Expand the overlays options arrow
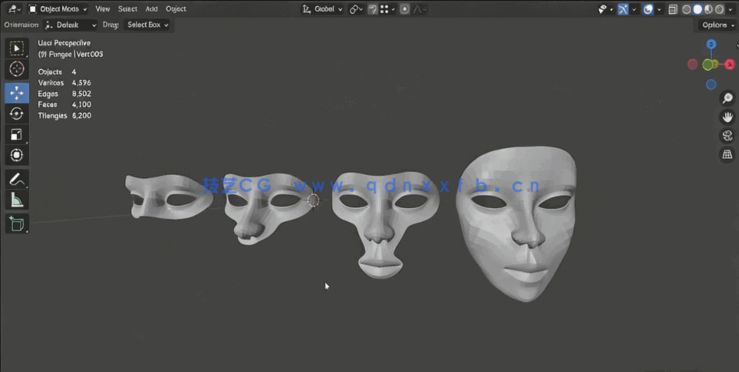The image size is (739, 372). click(x=659, y=9)
